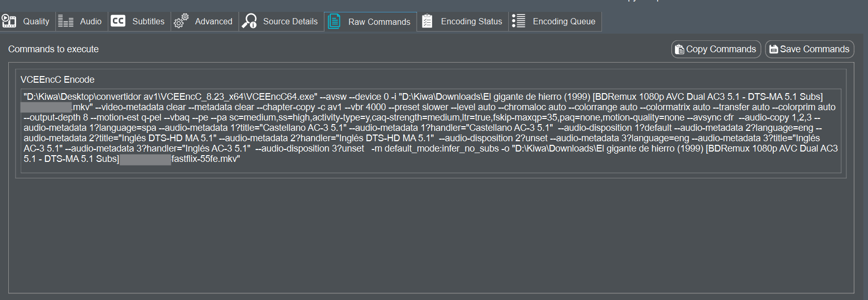This screenshot has height=300, width=868.
Task: Click the document icon for Raw Commands
Action: [x=334, y=22]
